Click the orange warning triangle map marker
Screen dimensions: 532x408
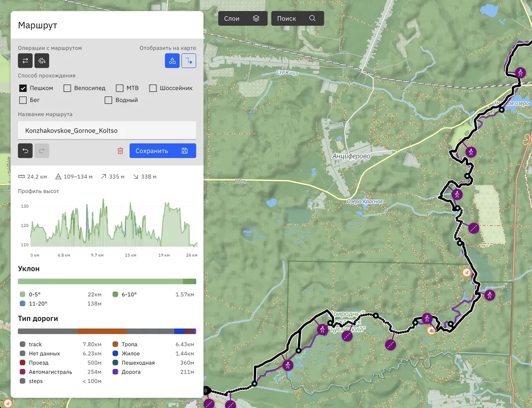(x=431, y=330)
